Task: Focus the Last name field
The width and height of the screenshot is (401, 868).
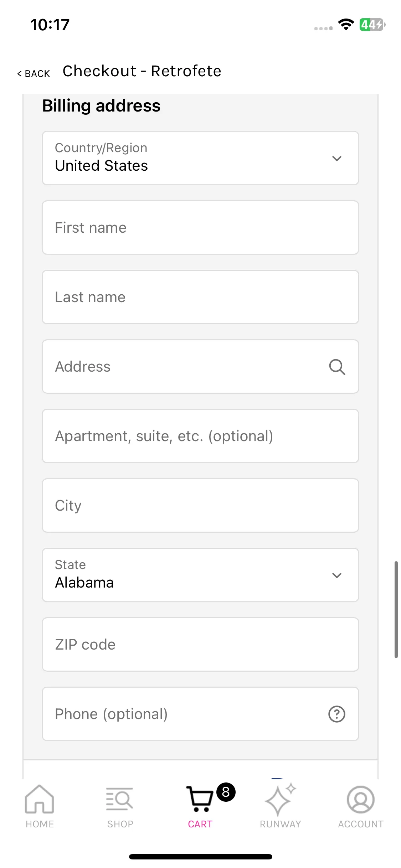Action: point(200,297)
